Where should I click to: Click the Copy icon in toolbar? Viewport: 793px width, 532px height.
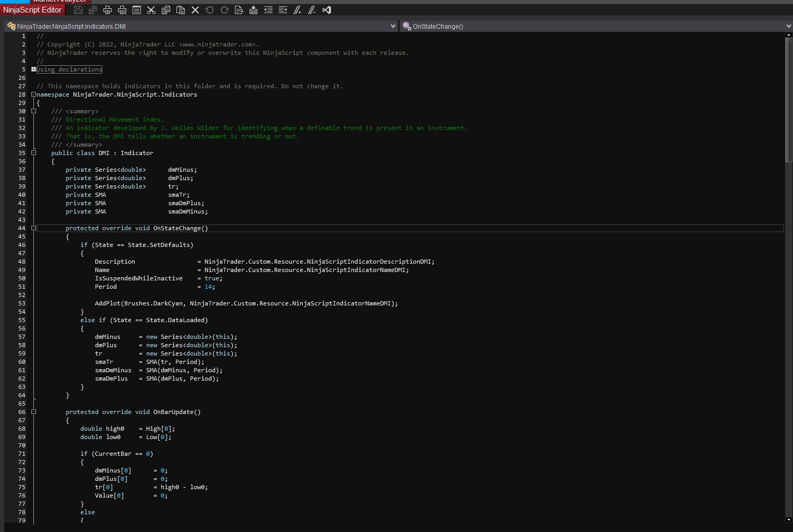166,10
